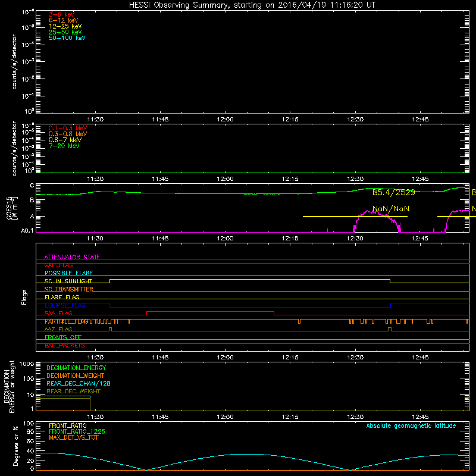This screenshot has width=476, height=476.
Task: Select the SC_TRANSMITTER label
Action: (68, 289)
